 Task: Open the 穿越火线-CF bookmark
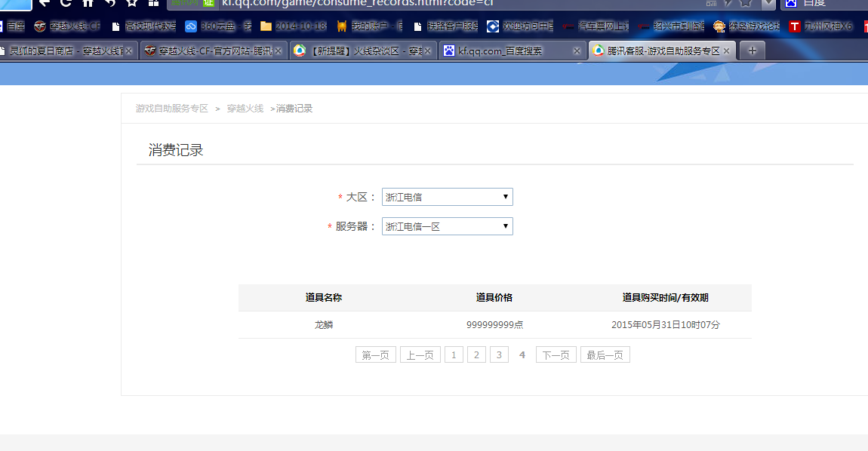click(67, 26)
